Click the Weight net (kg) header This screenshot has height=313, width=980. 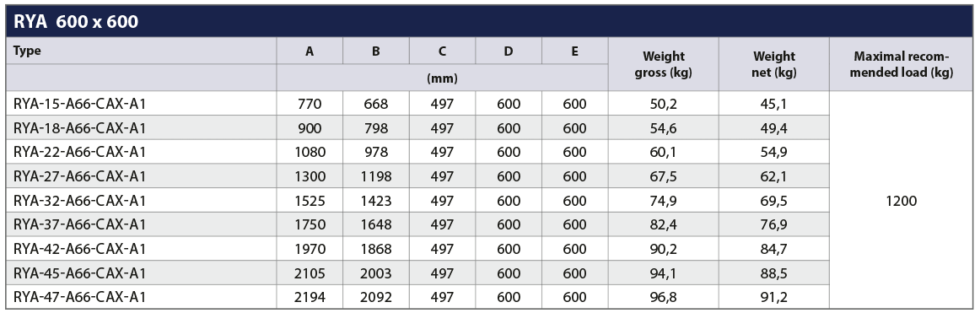(773, 64)
